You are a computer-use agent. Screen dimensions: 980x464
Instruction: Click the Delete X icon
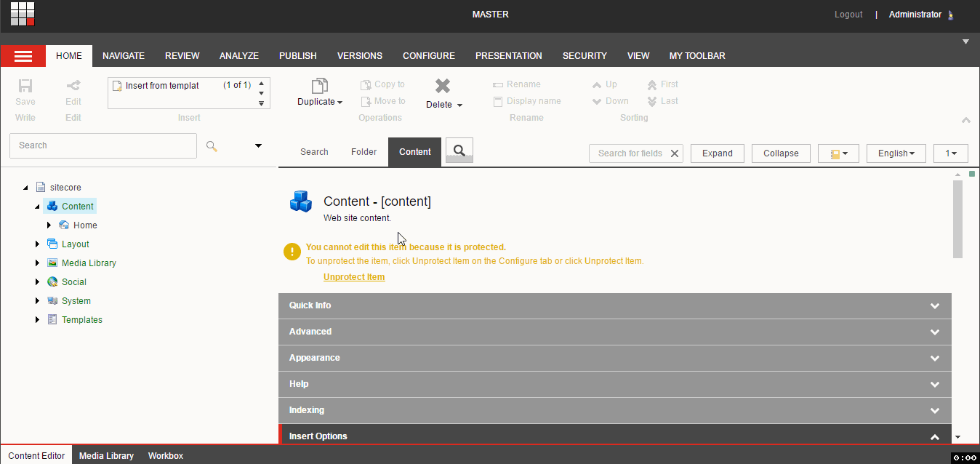pos(443,86)
